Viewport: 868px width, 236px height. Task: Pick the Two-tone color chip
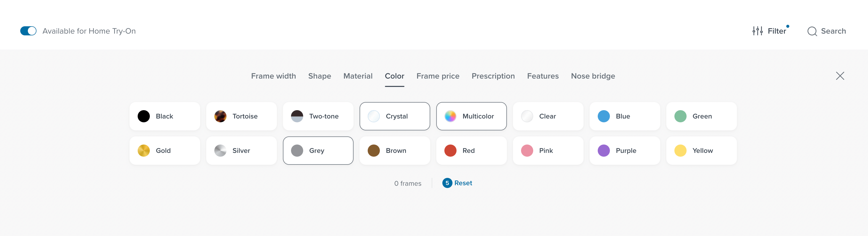pos(318,116)
